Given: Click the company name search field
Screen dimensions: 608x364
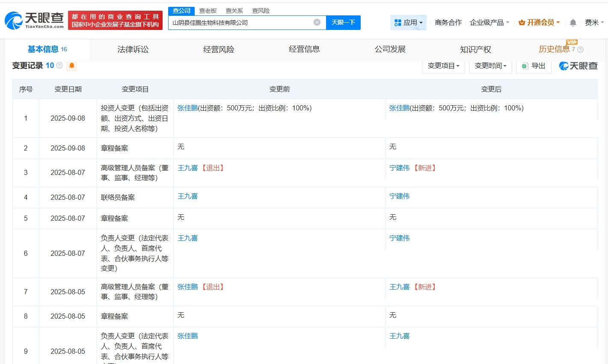Looking at the screenshot, I should click(x=240, y=23).
